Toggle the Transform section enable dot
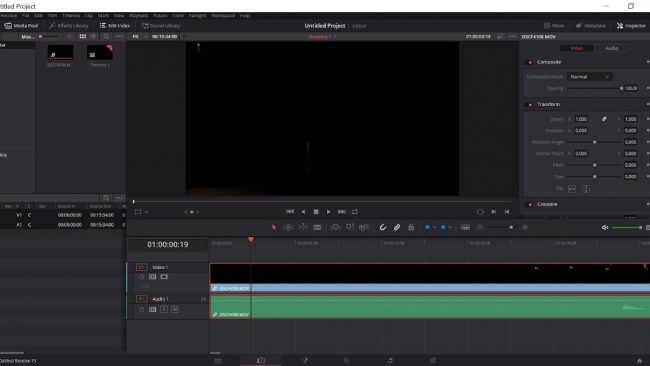The width and height of the screenshot is (650, 366). (530, 104)
